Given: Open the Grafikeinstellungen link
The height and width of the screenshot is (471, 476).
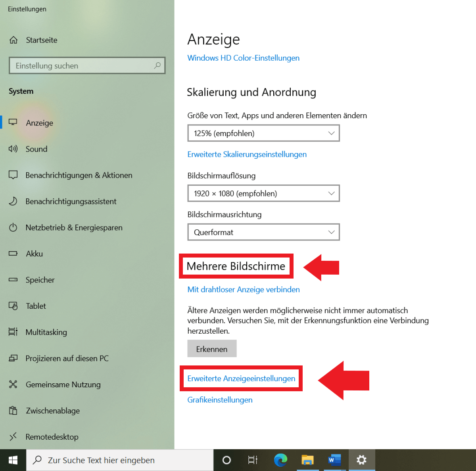Looking at the screenshot, I should (x=220, y=400).
